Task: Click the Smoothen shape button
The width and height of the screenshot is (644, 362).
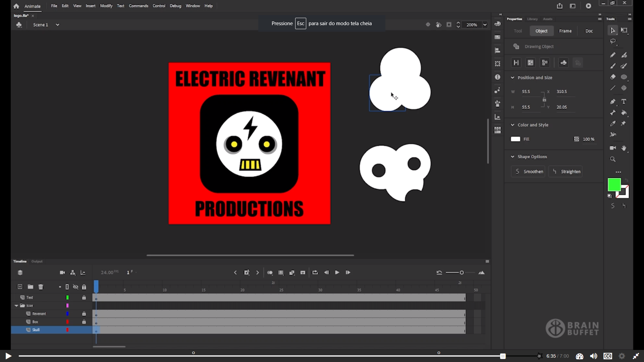Action: pos(528,172)
